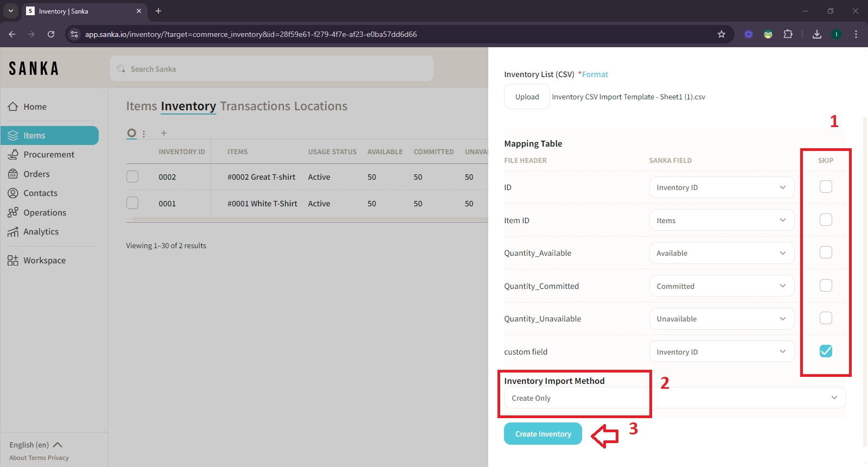The height and width of the screenshot is (467, 868).
Task: Select checkbox for inventory 0002 row
Action: tap(132, 177)
